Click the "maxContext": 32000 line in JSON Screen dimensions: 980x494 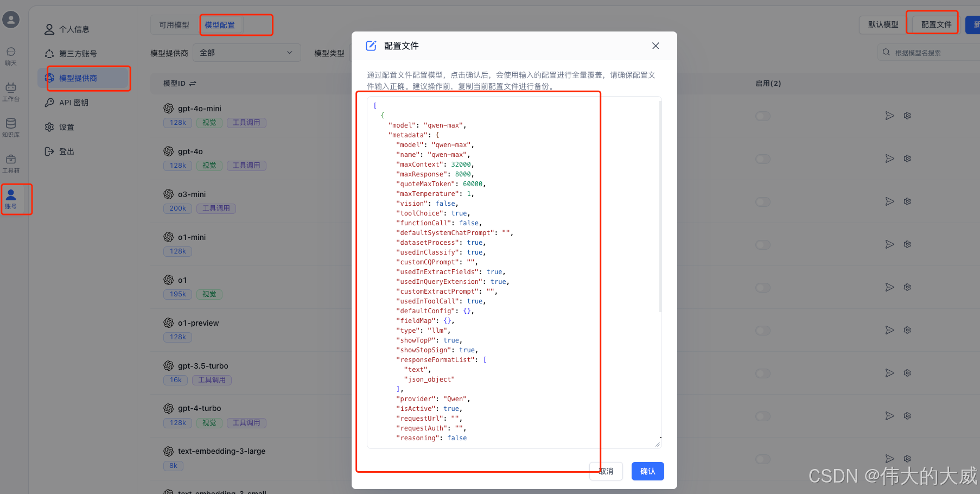point(435,164)
